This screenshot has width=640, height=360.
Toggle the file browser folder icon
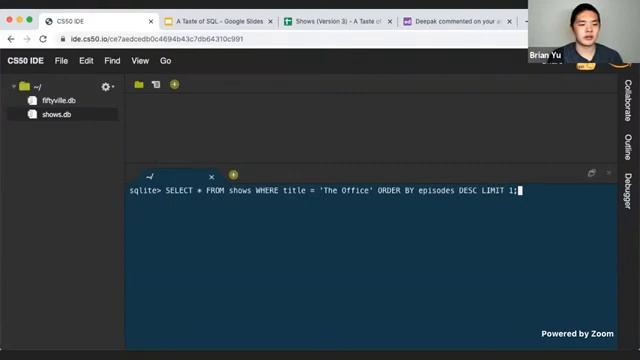click(139, 84)
